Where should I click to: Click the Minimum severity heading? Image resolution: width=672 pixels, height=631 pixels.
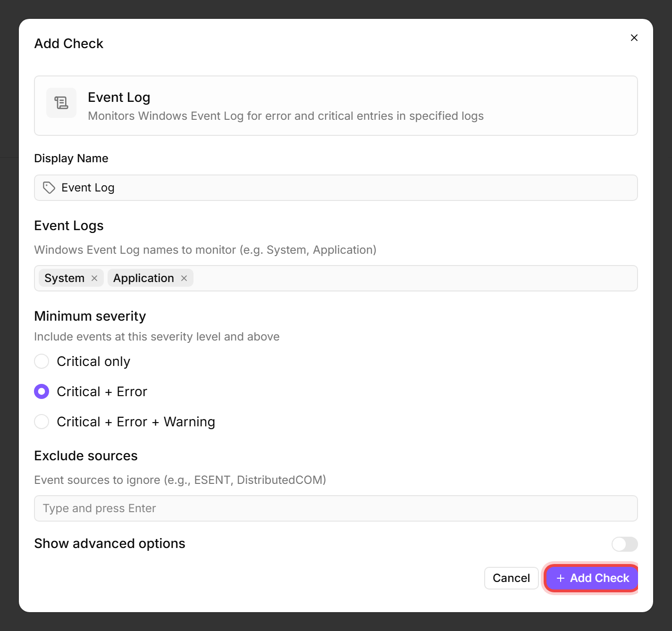coord(90,316)
